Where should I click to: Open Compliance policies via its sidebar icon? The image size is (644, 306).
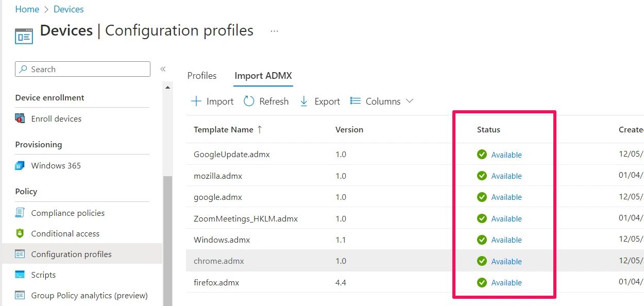point(20,213)
